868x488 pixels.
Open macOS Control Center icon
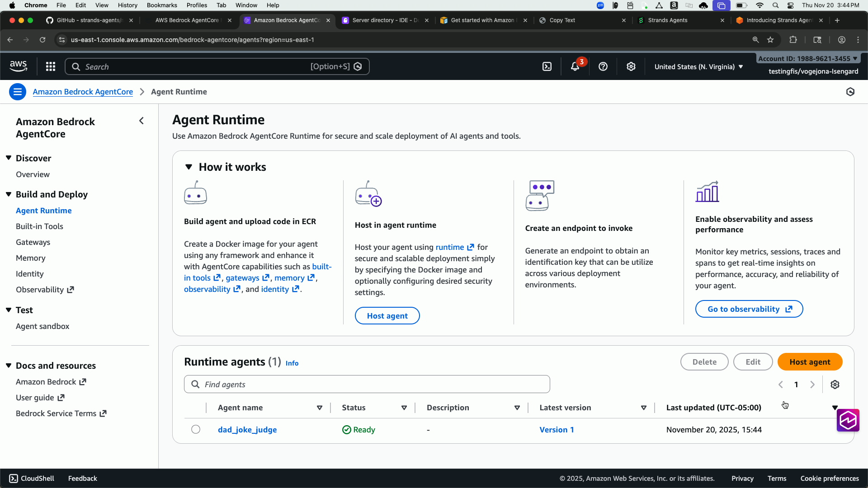click(x=791, y=5)
